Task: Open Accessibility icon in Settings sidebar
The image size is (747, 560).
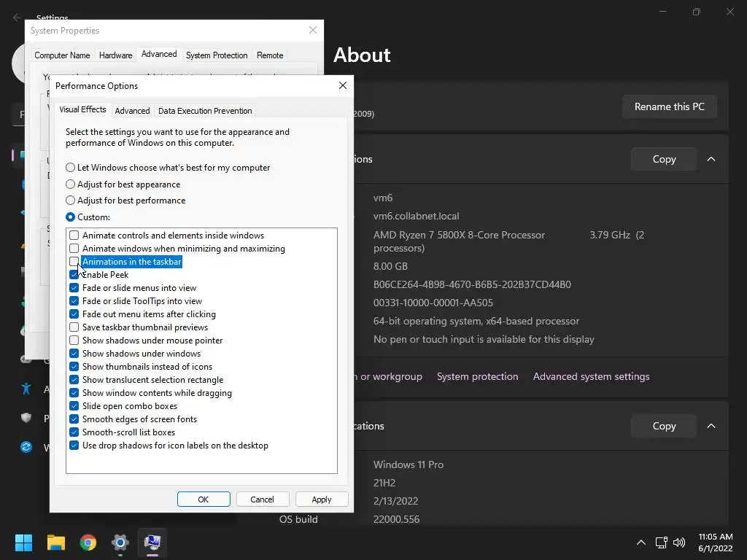Action: pos(26,389)
